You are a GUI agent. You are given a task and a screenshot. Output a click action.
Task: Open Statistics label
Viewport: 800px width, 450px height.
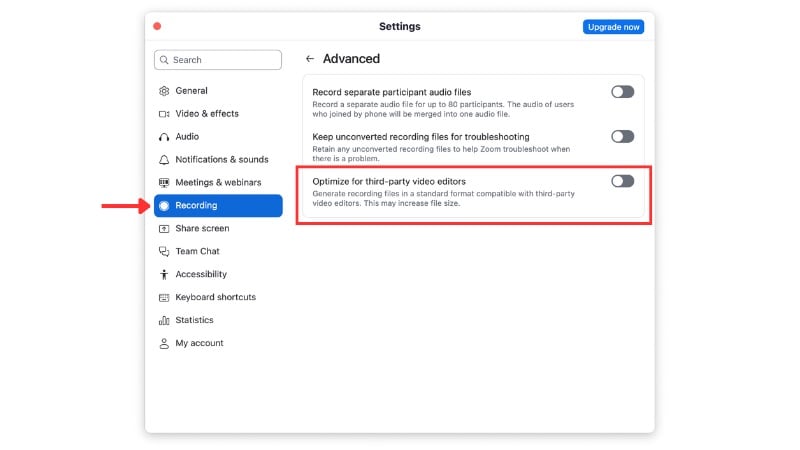(194, 320)
